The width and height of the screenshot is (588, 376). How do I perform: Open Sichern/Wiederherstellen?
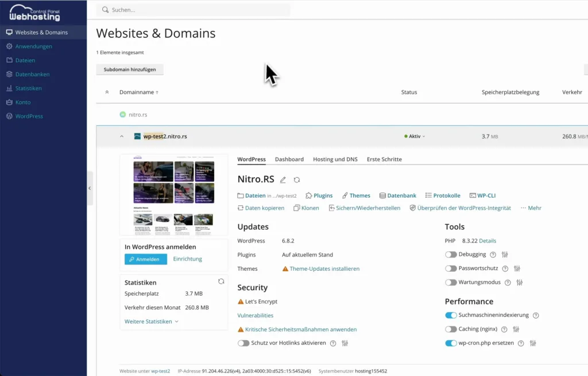pyautogui.click(x=365, y=208)
